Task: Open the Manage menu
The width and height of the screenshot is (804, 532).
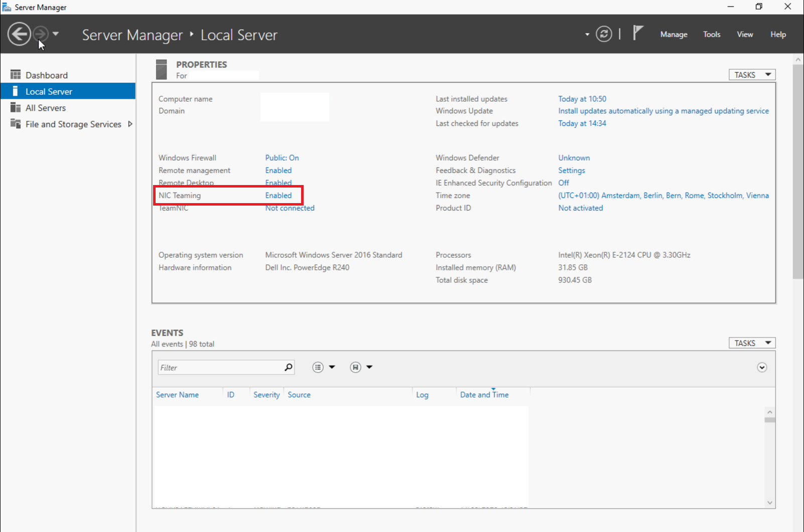Action: [x=674, y=35]
